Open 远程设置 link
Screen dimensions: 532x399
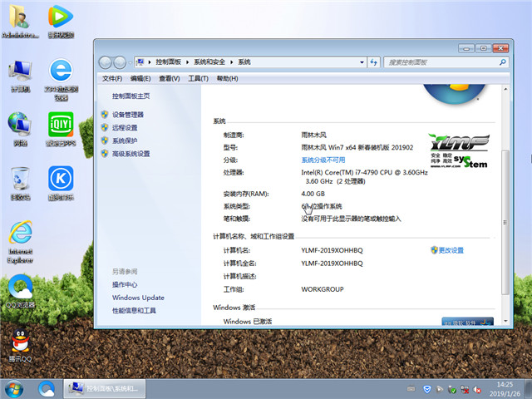tap(125, 127)
